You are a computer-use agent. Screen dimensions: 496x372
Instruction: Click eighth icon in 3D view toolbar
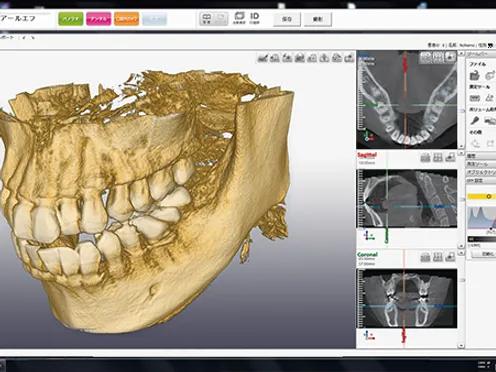click(349, 58)
